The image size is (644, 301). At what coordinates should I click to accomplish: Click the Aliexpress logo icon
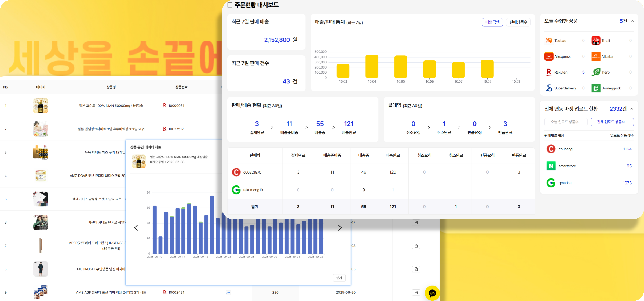pyautogui.click(x=549, y=56)
